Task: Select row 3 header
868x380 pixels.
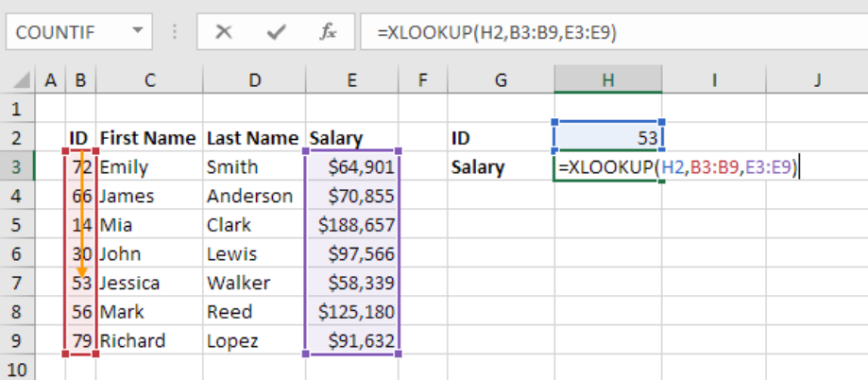Action: [17, 166]
